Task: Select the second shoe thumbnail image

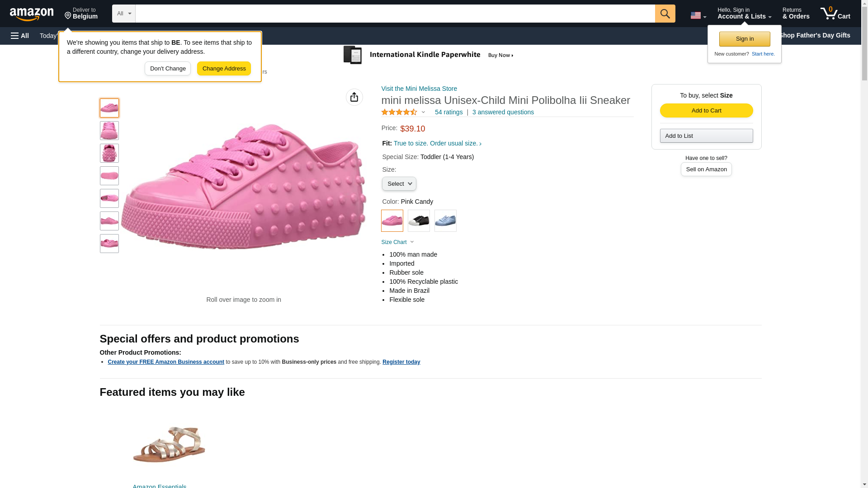Action: click(109, 131)
